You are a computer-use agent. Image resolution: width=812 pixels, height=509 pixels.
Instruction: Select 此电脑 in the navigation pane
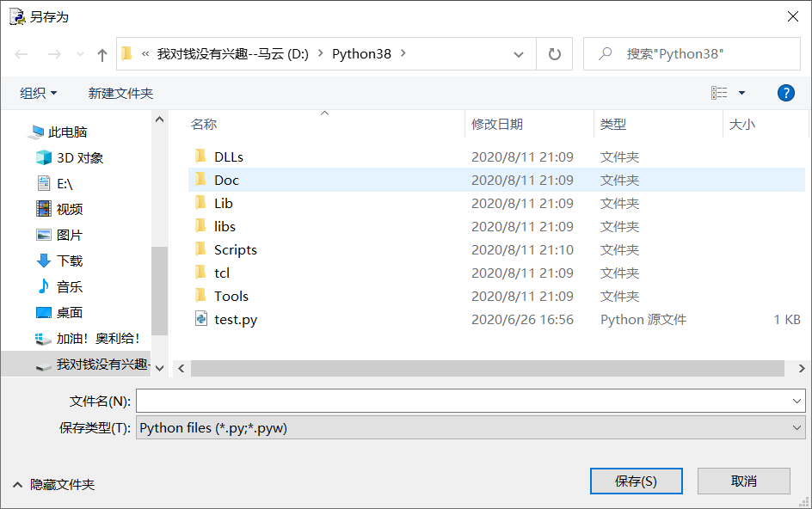click(x=67, y=132)
